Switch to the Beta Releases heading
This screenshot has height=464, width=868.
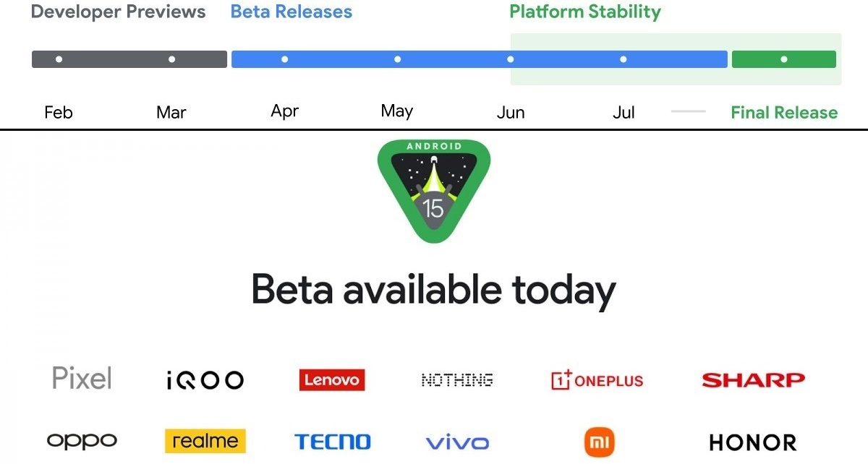292,12
